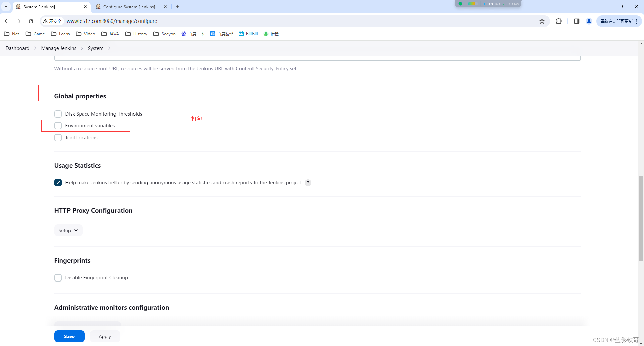Image resolution: width=644 pixels, height=346 pixels.
Task: Open the 百度翻译 bookmark
Action: pyautogui.click(x=222, y=34)
